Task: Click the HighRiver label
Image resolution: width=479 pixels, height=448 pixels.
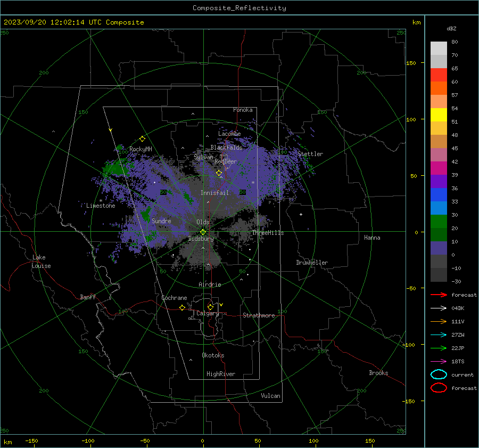Action: [x=221, y=374]
